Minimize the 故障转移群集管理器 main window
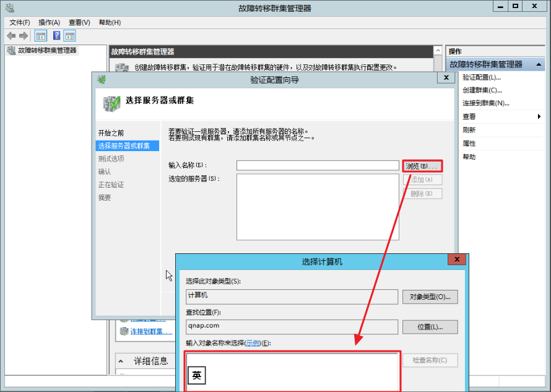The height and width of the screenshot is (392, 551). [500, 6]
